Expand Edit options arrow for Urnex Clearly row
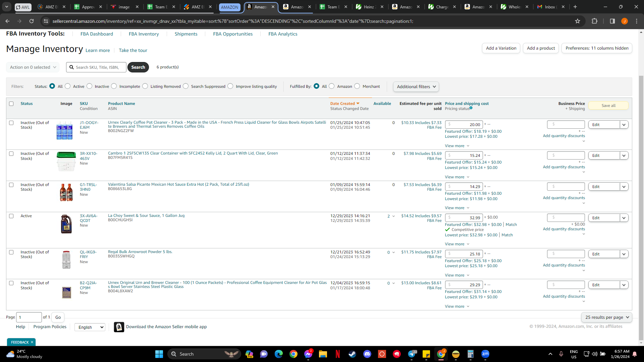The height and width of the screenshot is (362, 644). click(624, 125)
